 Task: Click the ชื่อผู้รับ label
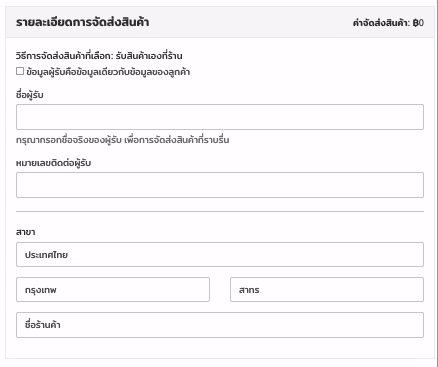(x=30, y=95)
